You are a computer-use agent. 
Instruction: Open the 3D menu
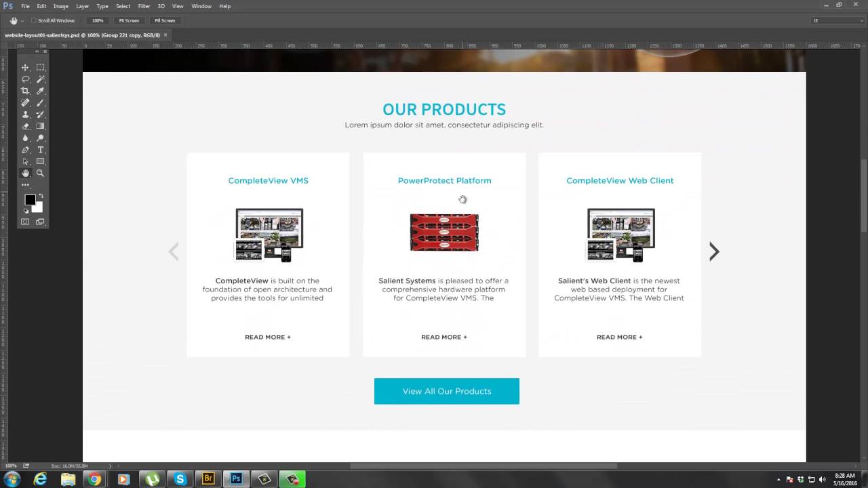[161, 6]
